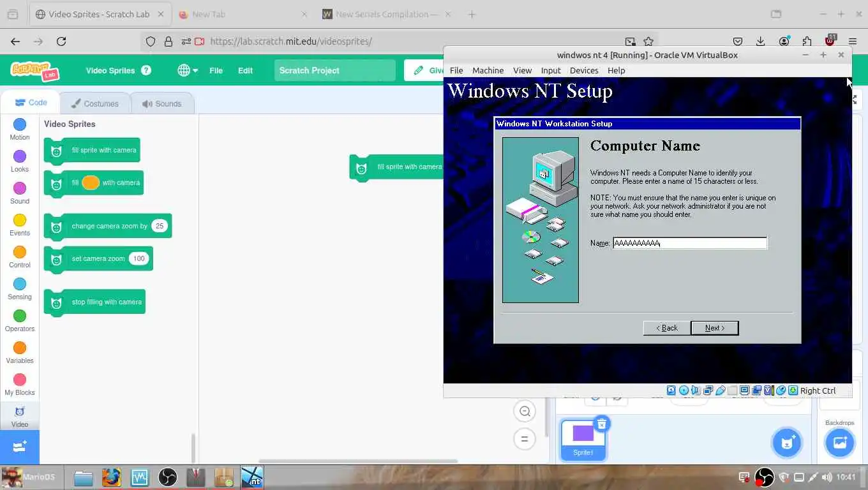Click VirtualBox audio status icon
Image resolution: width=868 pixels, height=490 pixels.
[x=696, y=390]
